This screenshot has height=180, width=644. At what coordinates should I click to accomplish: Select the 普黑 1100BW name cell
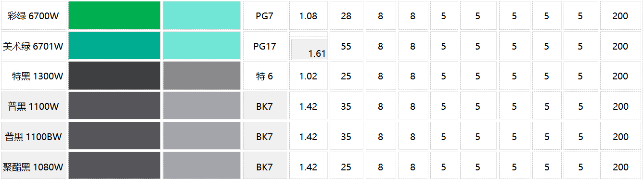tap(34, 136)
